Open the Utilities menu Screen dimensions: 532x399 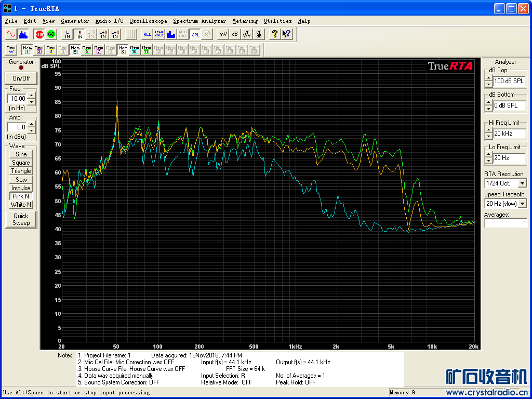(277, 21)
